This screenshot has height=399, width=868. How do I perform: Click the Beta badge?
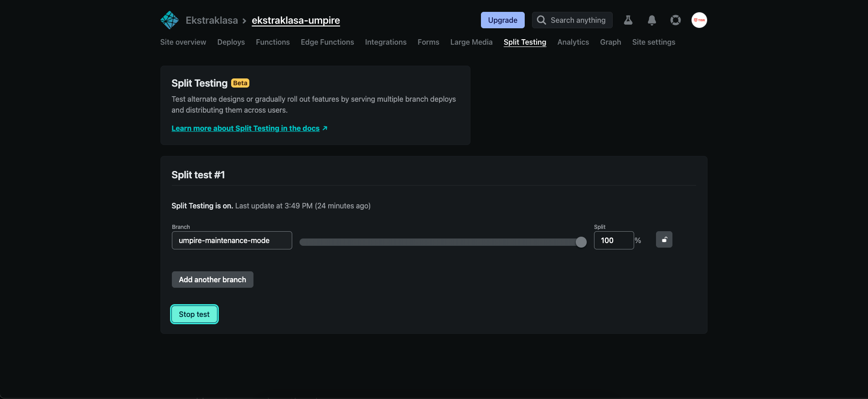coord(240,83)
